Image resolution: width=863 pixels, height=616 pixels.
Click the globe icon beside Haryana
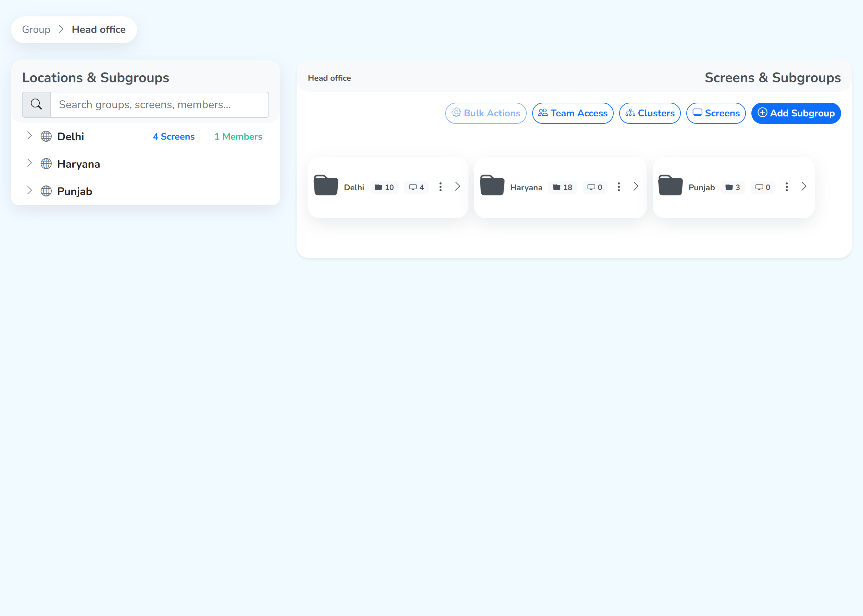[46, 164]
